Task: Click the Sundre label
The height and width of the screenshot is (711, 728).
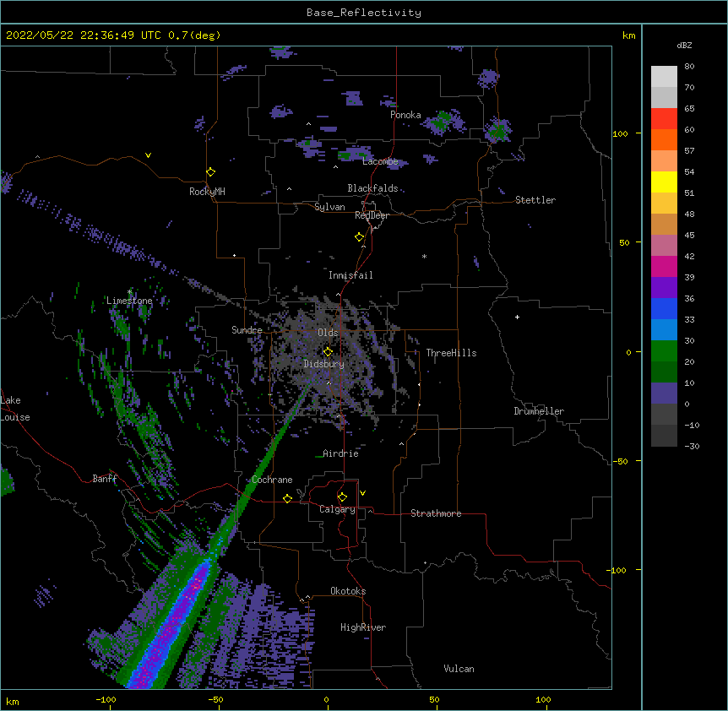Action: tap(247, 330)
